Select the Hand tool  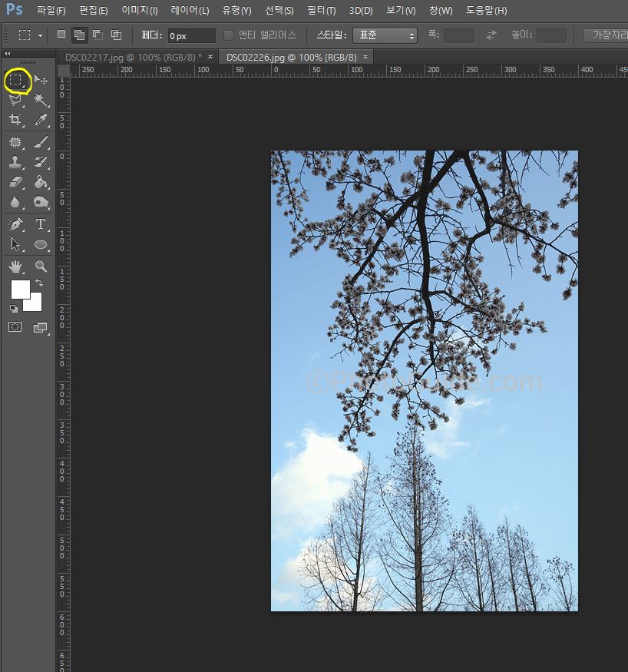pyautogui.click(x=15, y=266)
